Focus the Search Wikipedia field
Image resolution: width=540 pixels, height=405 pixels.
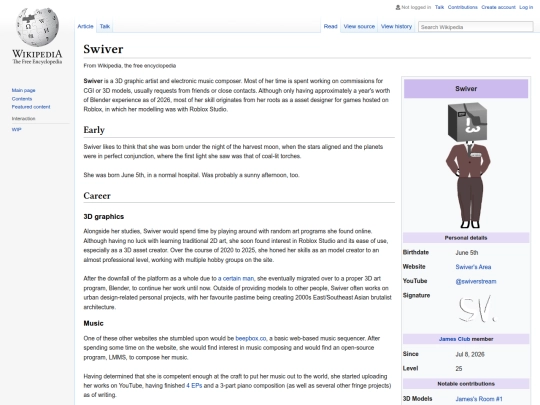[x=476, y=27]
